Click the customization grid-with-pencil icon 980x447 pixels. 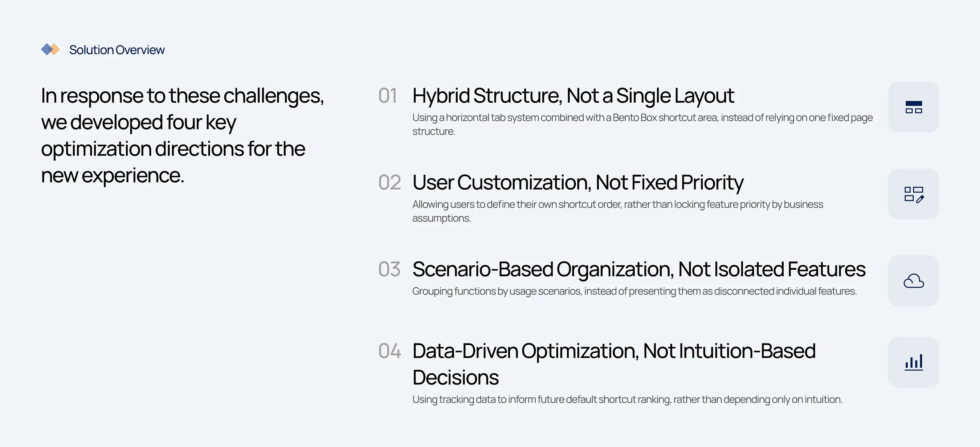pos(914,194)
